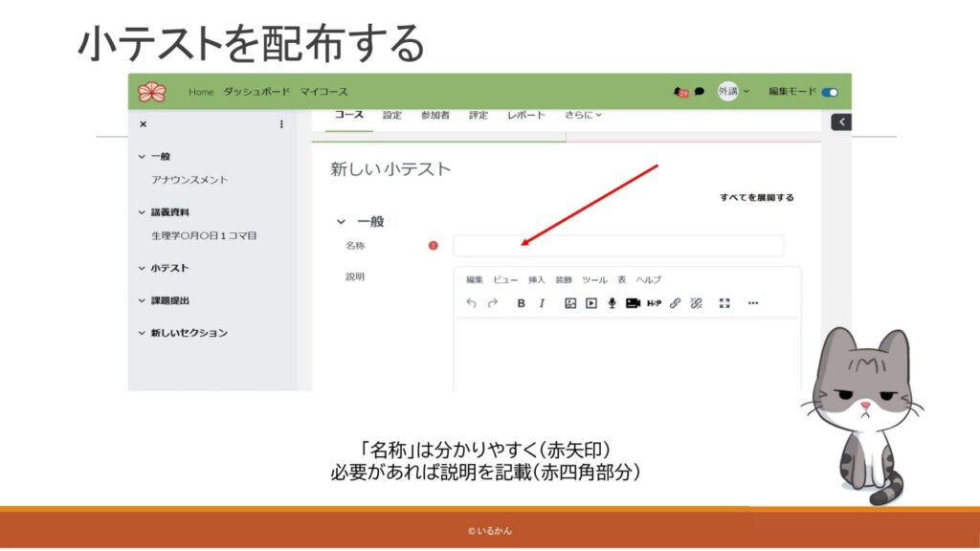
Task: Click the insert link icon
Action: (675, 303)
